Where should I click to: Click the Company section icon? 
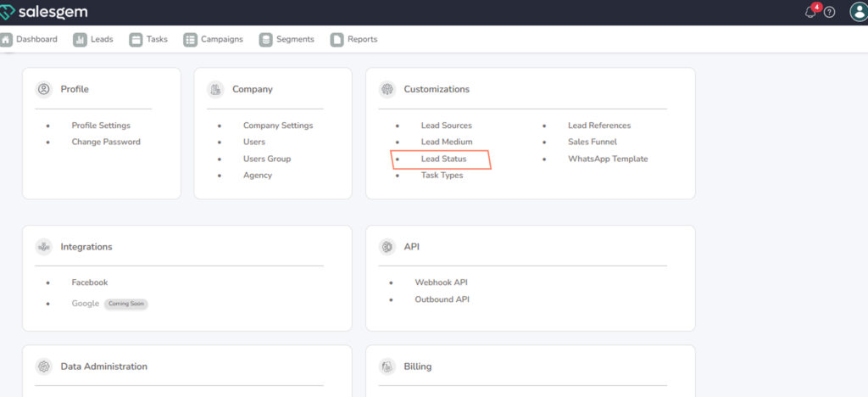[x=215, y=89]
